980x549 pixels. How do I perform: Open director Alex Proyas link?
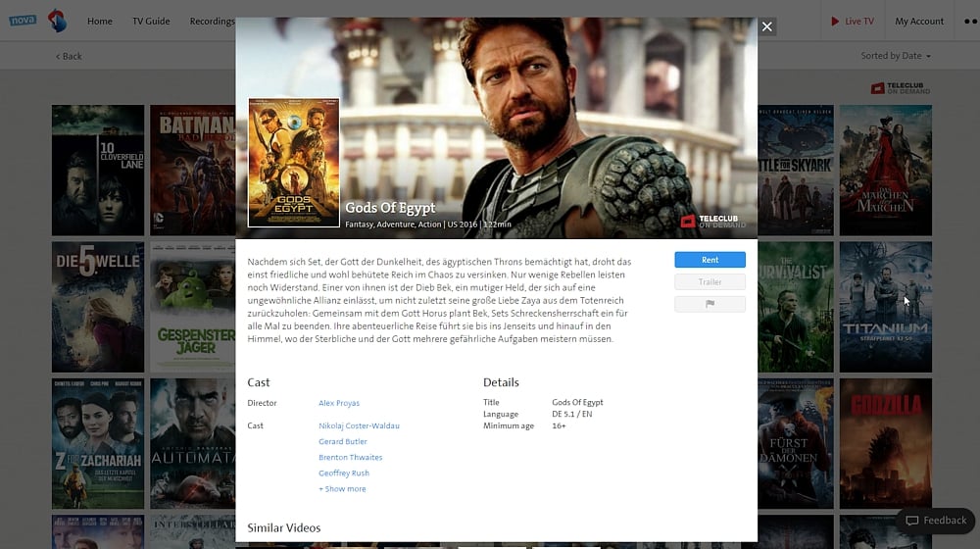(x=339, y=403)
